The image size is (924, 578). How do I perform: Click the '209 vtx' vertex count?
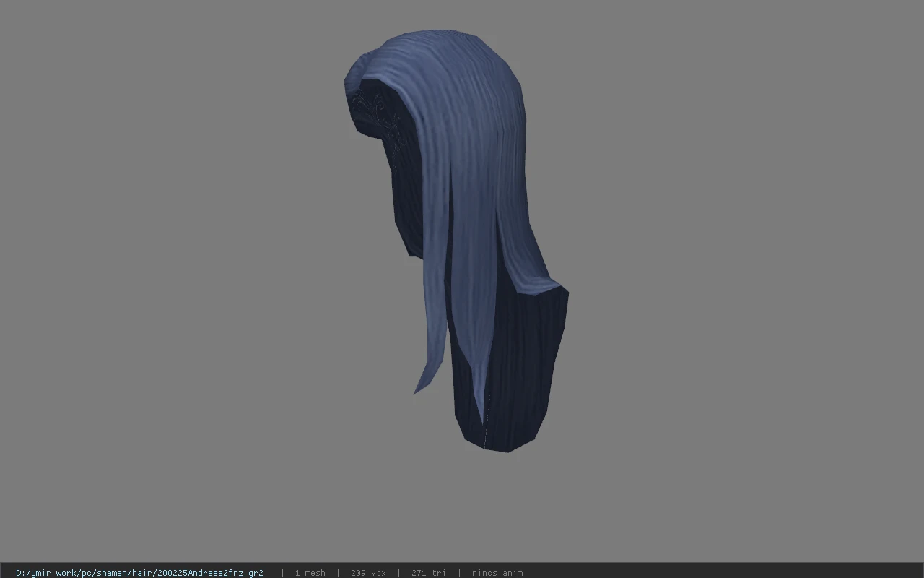pos(368,573)
